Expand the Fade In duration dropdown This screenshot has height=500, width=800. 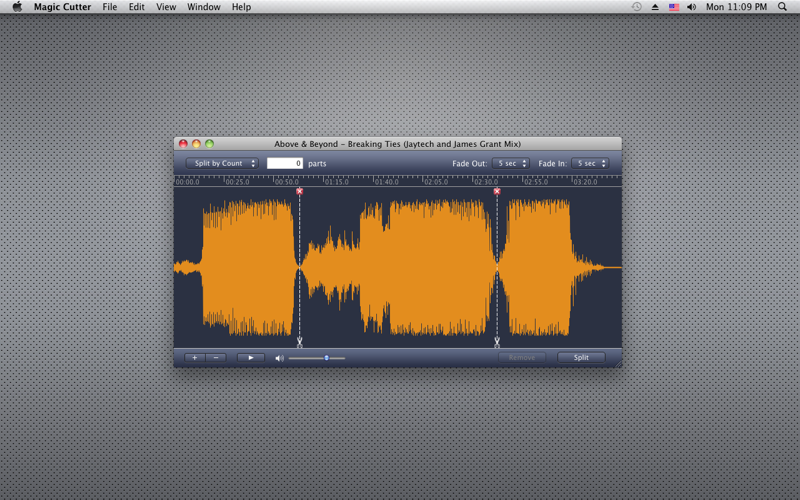coord(590,163)
